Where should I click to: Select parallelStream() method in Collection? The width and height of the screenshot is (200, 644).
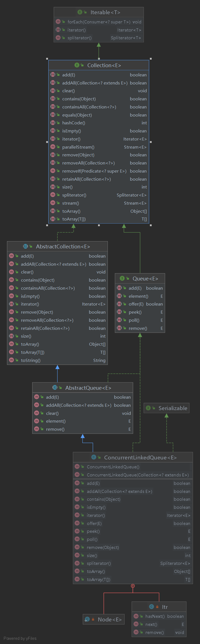(99, 147)
